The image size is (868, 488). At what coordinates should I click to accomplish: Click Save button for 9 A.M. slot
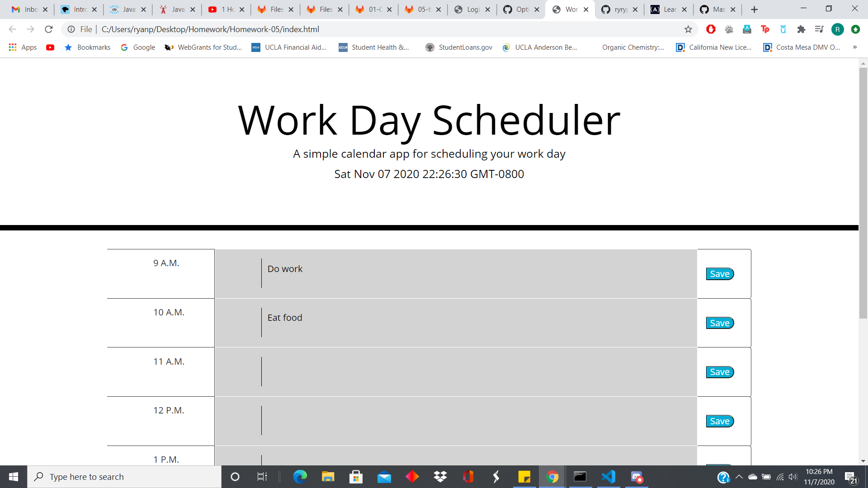point(720,273)
